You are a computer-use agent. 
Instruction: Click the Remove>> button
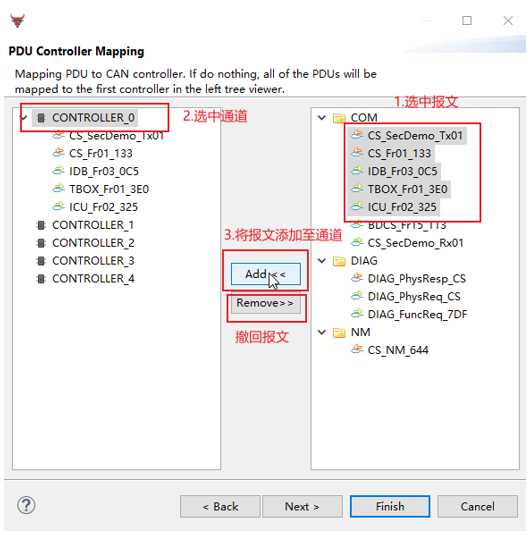pos(266,303)
